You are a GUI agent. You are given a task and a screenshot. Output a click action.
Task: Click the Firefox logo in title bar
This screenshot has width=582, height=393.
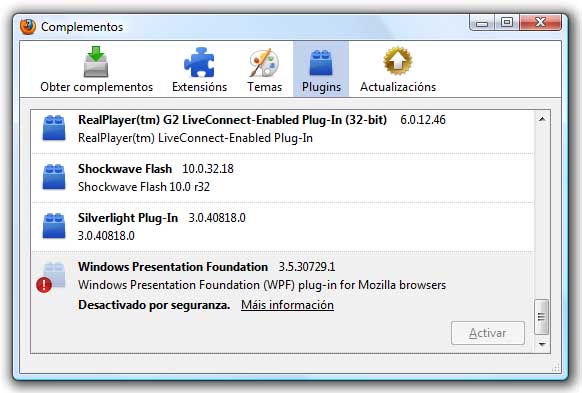pos(28,27)
